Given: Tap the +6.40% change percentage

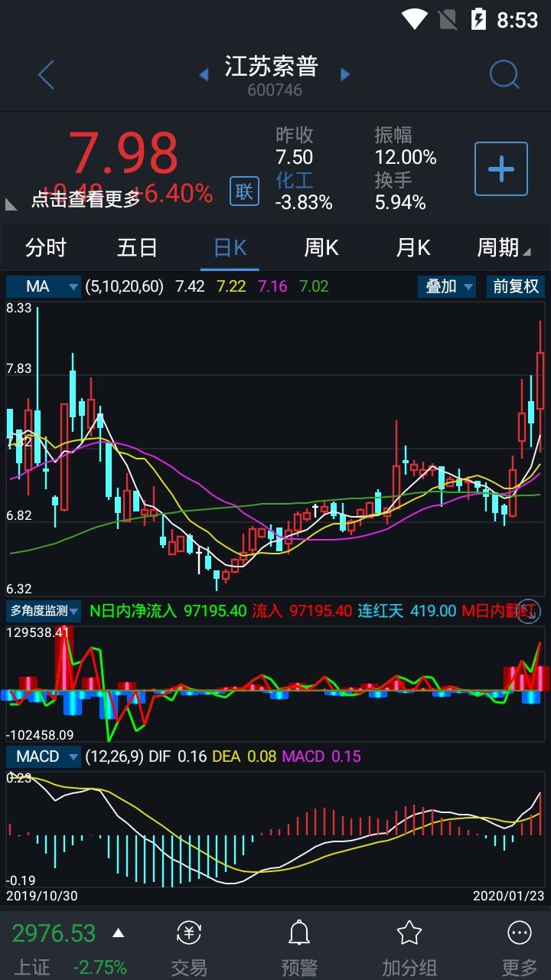Looking at the screenshot, I should click(x=174, y=193).
